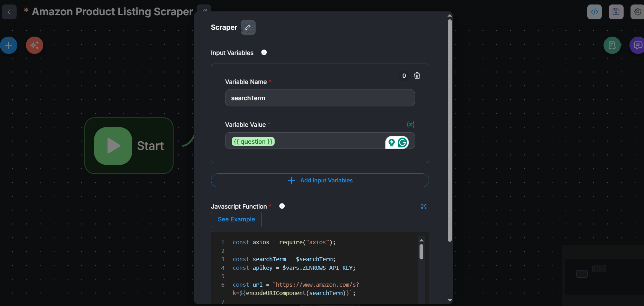Click code line const searchTerm = $searchTerm
This screenshot has width=644, height=306.
[284, 259]
